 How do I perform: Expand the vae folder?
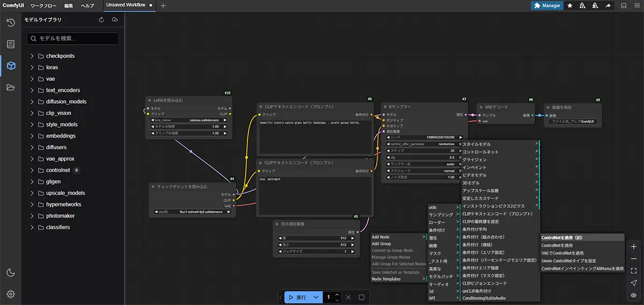[x=32, y=79]
